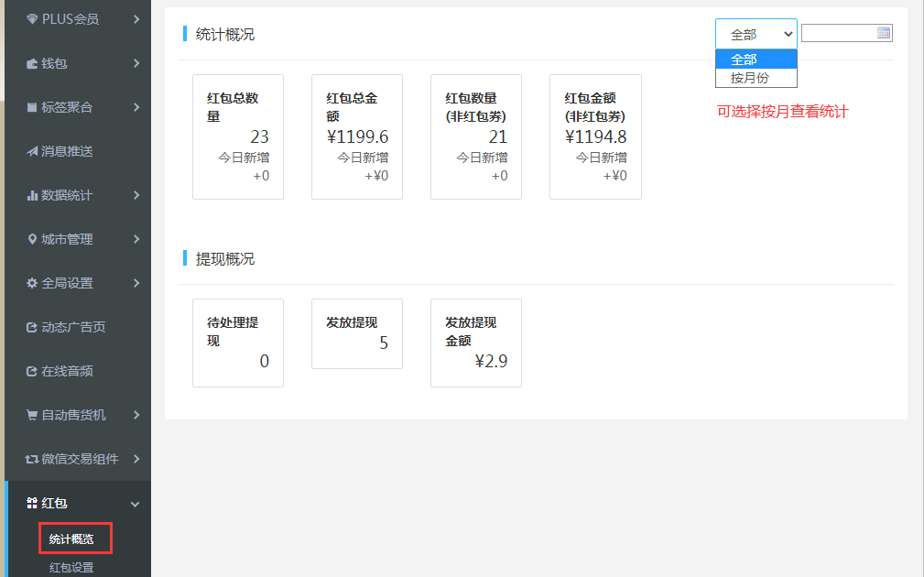
Task: Choose 全部 option in dropdown list
Action: 756,60
